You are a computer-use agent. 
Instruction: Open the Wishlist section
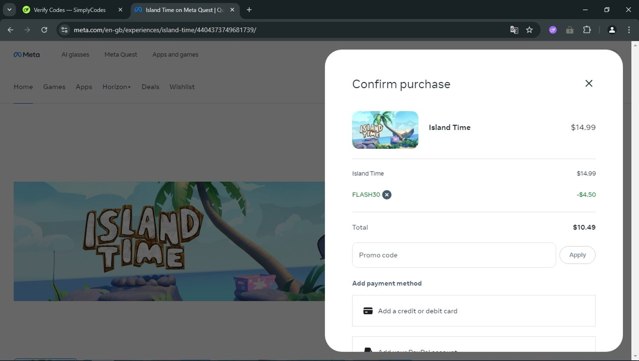182,87
